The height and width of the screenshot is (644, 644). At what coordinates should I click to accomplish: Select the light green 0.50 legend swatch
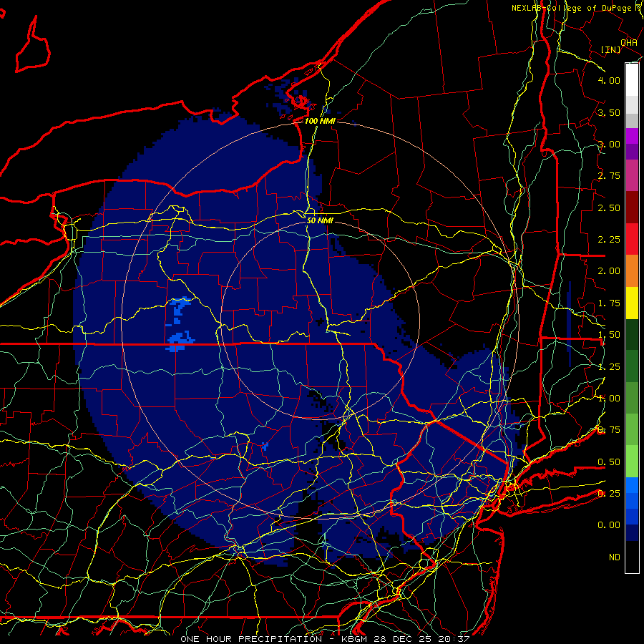pyautogui.click(x=632, y=462)
